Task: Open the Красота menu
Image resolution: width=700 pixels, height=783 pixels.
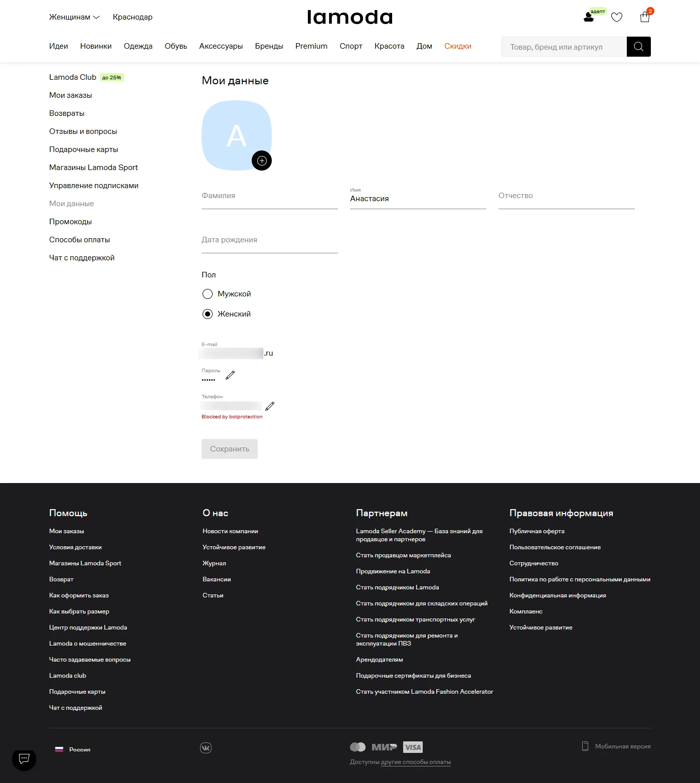Action: pos(389,46)
